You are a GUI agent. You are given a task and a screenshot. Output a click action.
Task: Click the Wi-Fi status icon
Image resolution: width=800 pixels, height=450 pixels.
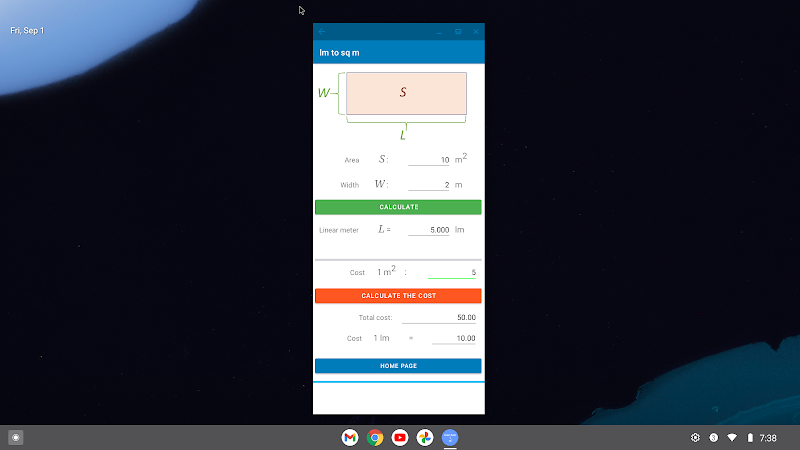pos(732,438)
